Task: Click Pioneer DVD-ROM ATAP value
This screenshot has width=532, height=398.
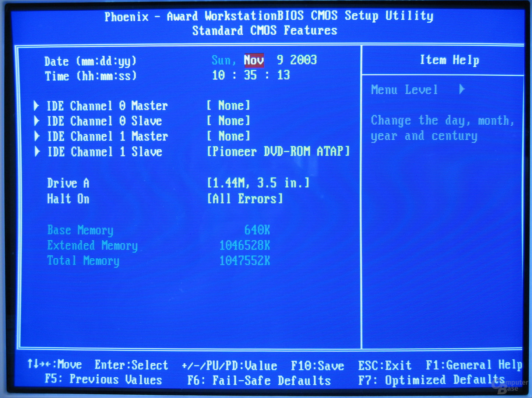Action: coord(278,151)
